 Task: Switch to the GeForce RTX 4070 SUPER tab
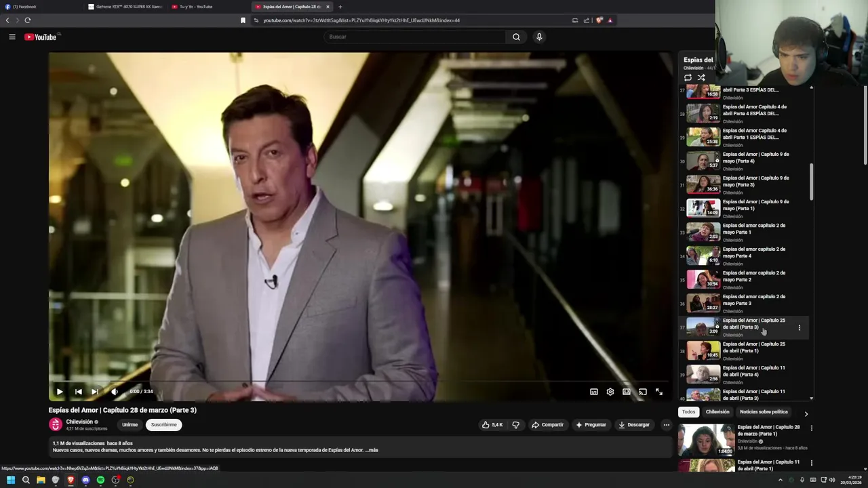click(x=127, y=7)
